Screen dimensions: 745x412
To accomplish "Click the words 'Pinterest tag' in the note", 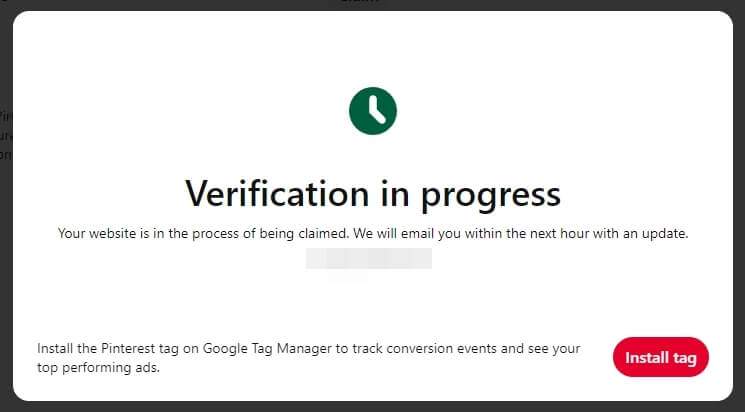I will click(140, 348).
